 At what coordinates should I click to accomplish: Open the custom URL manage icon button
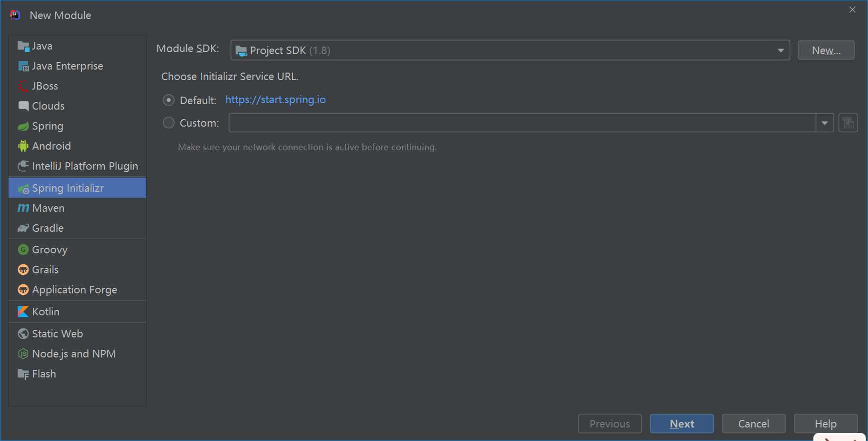tap(848, 123)
